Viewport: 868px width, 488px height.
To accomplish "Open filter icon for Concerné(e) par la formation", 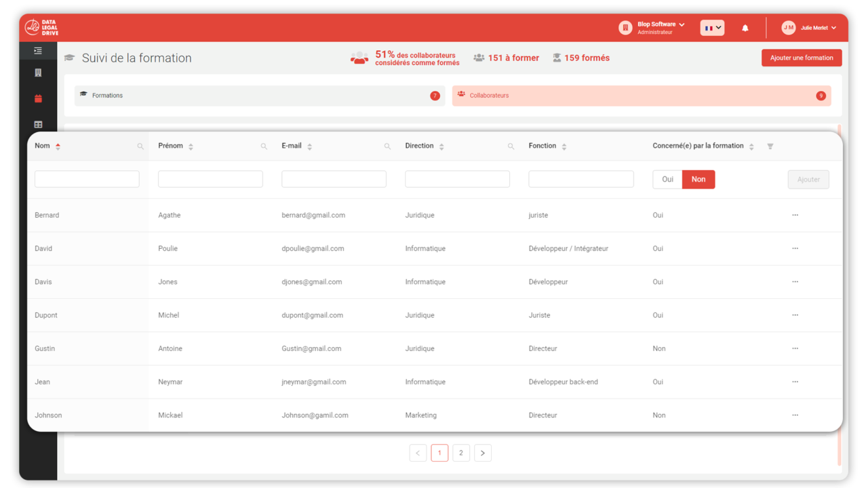I will point(770,146).
